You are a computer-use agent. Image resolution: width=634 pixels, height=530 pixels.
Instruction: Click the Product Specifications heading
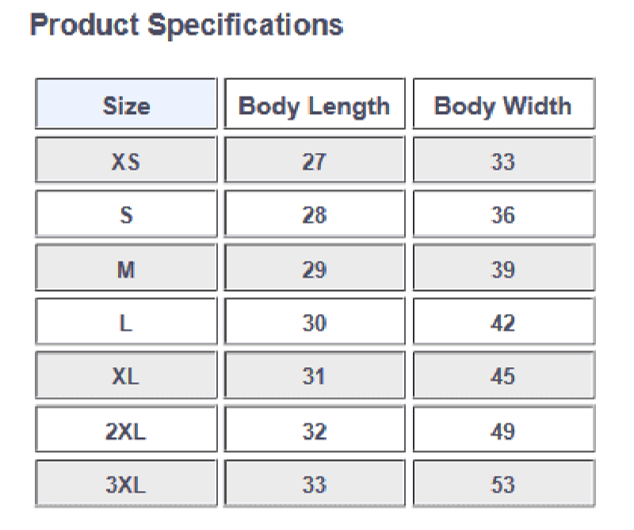(x=187, y=25)
